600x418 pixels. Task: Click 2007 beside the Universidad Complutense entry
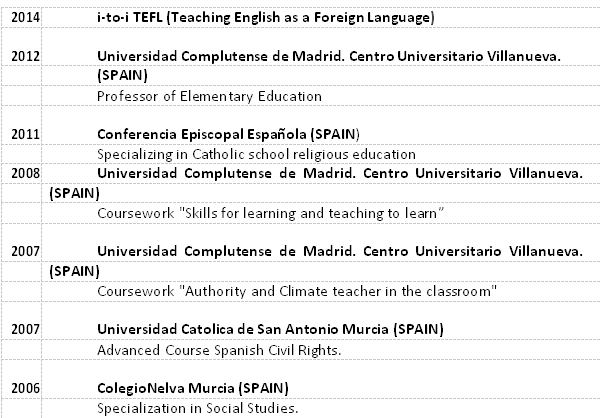(x=25, y=250)
